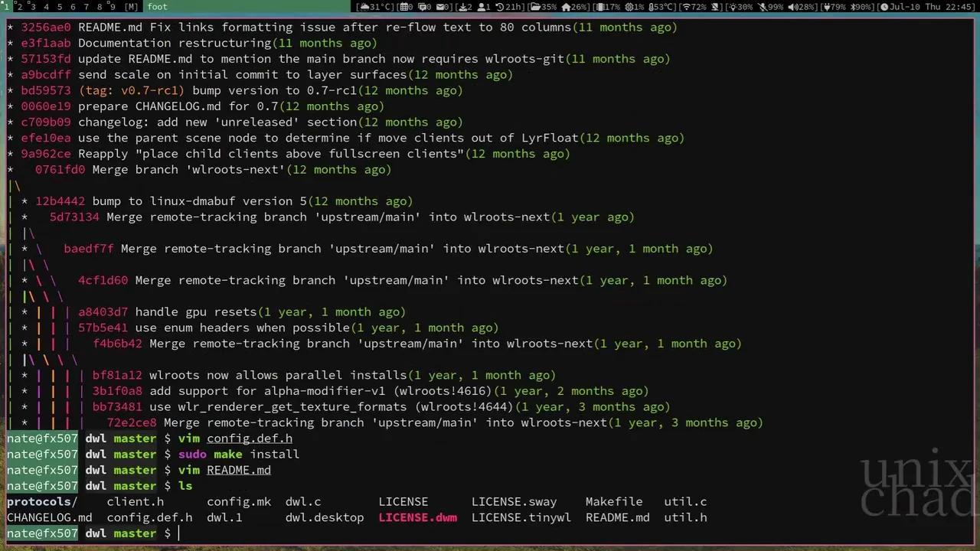Click commit hash 0060e19

pyautogui.click(x=45, y=106)
